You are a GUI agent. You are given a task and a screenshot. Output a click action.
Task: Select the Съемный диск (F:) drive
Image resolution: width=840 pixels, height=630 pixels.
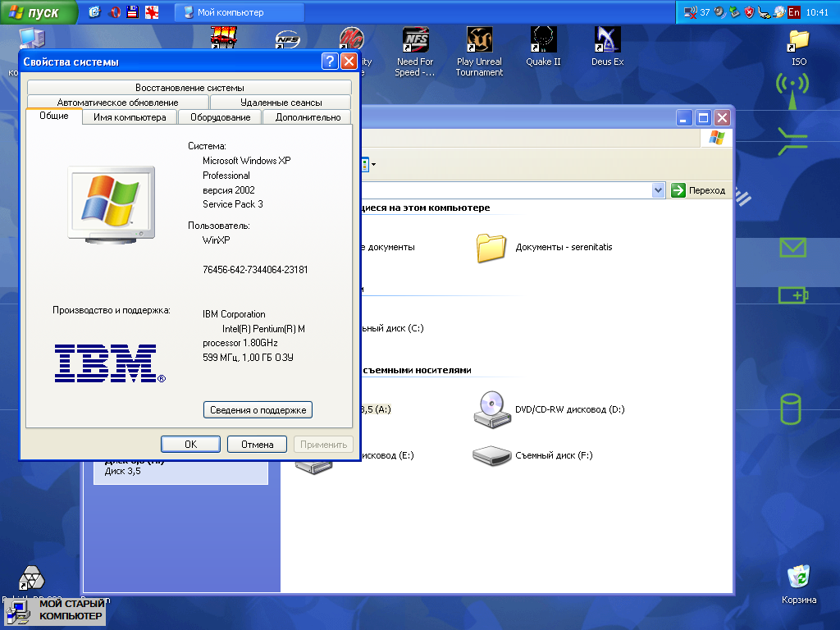[492, 455]
